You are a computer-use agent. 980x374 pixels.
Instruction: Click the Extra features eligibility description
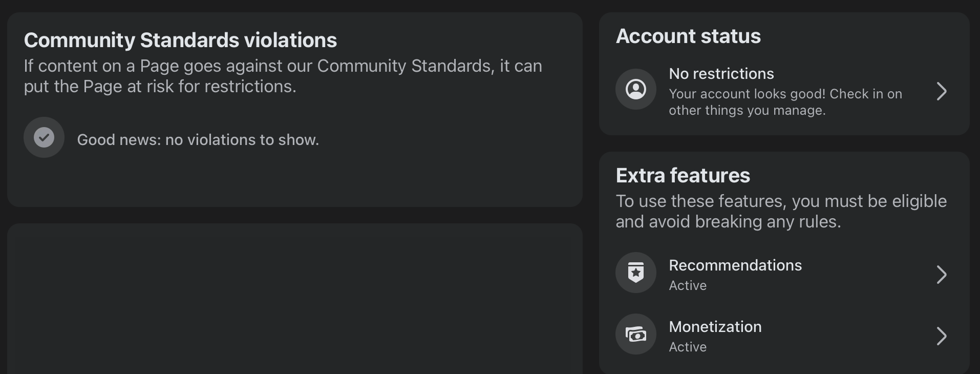pyautogui.click(x=781, y=211)
